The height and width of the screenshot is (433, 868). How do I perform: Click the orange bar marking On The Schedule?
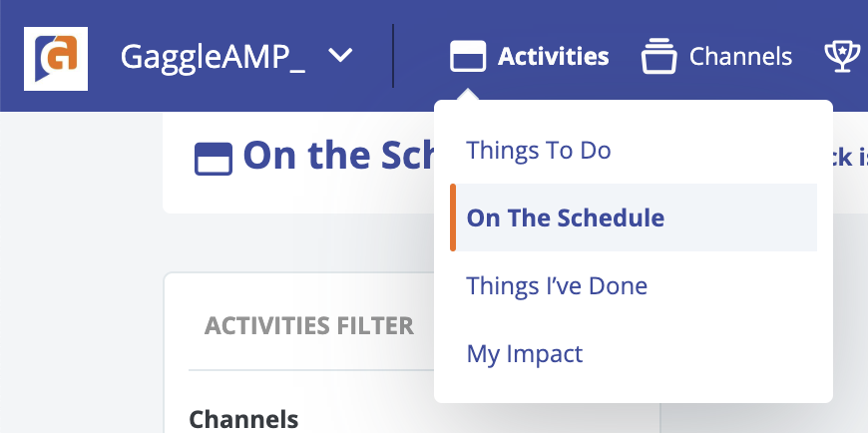coord(453,217)
